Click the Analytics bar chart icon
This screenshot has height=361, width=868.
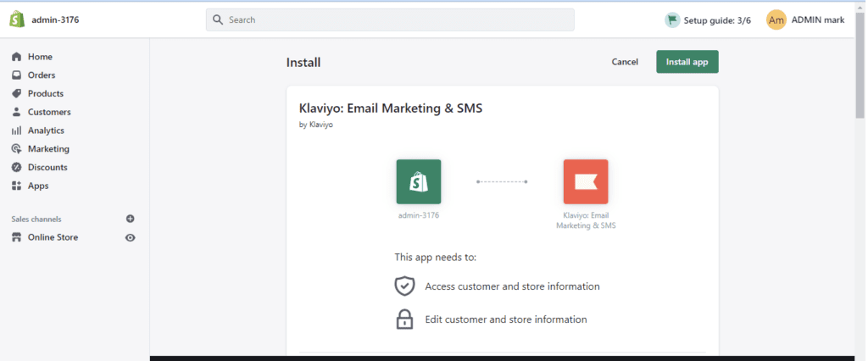17,131
